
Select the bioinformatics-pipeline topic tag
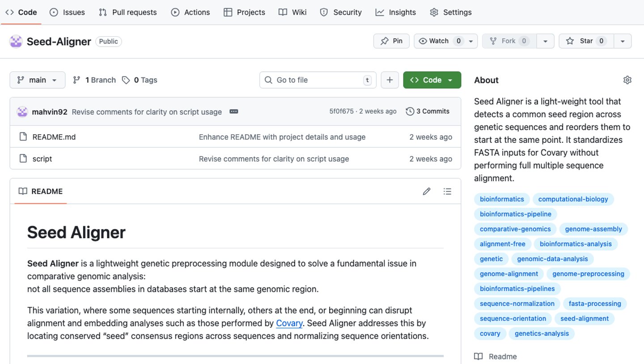point(516,214)
